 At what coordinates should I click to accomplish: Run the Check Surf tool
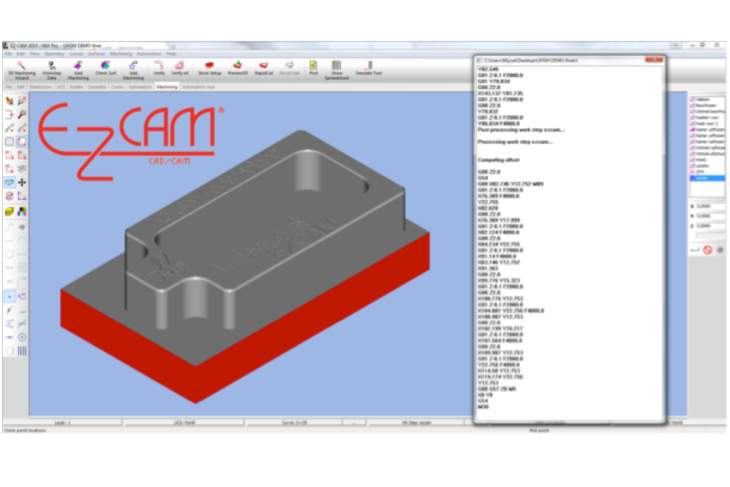coord(106,68)
